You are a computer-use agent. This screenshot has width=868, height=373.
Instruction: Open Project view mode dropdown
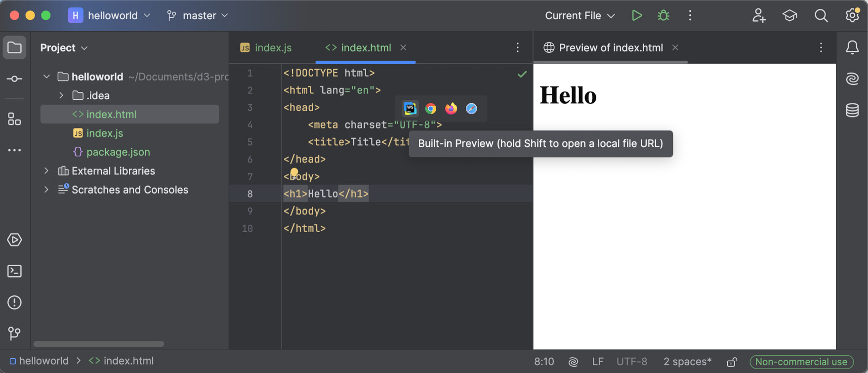click(64, 48)
